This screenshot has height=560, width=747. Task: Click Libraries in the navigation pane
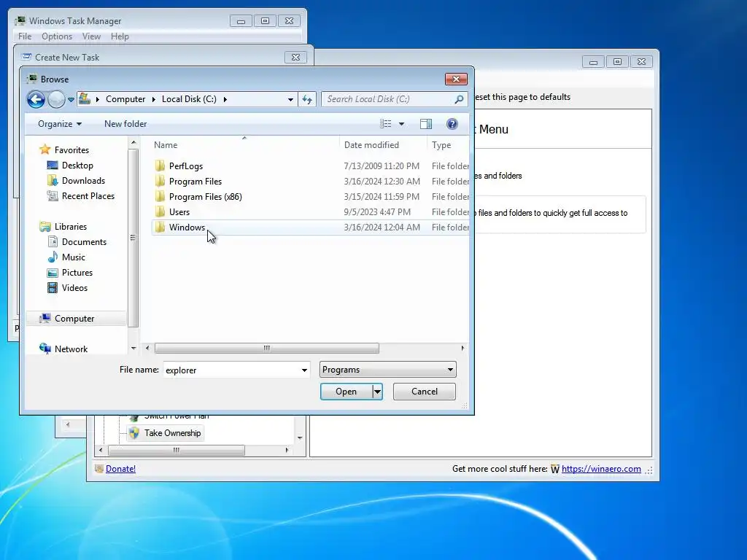tap(71, 227)
